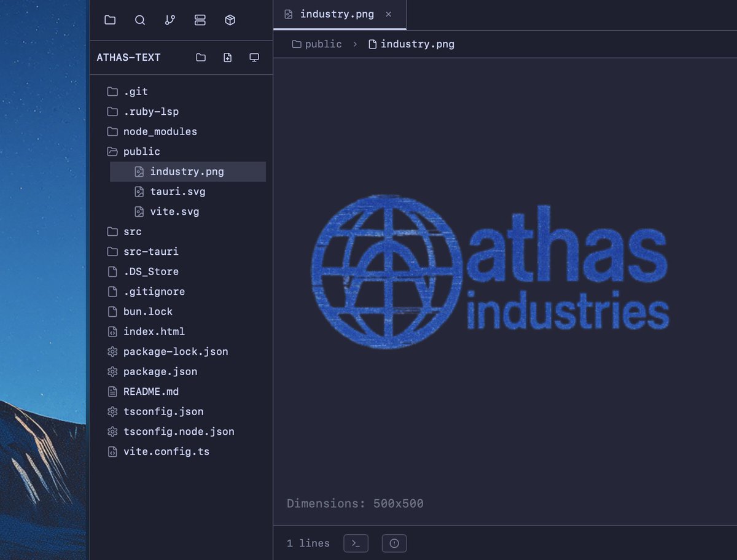Open package.json in the file tree
Viewport: 737px width, 560px height.
tap(160, 371)
